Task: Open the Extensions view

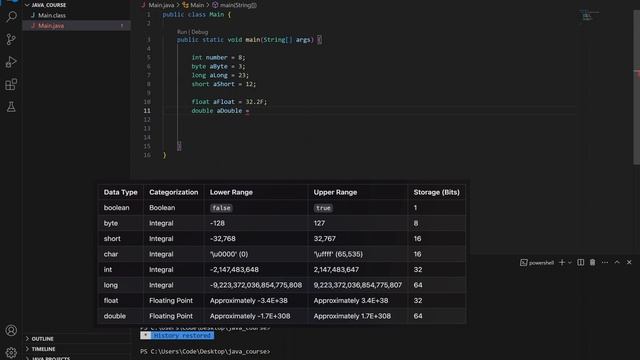Action: click(x=11, y=84)
